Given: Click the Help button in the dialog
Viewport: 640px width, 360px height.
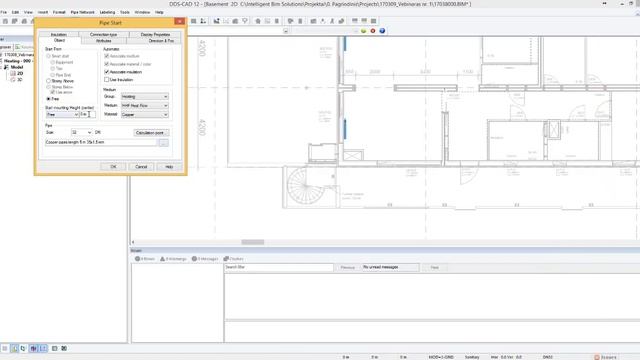Looking at the screenshot, I should pyautogui.click(x=169, y=167).
